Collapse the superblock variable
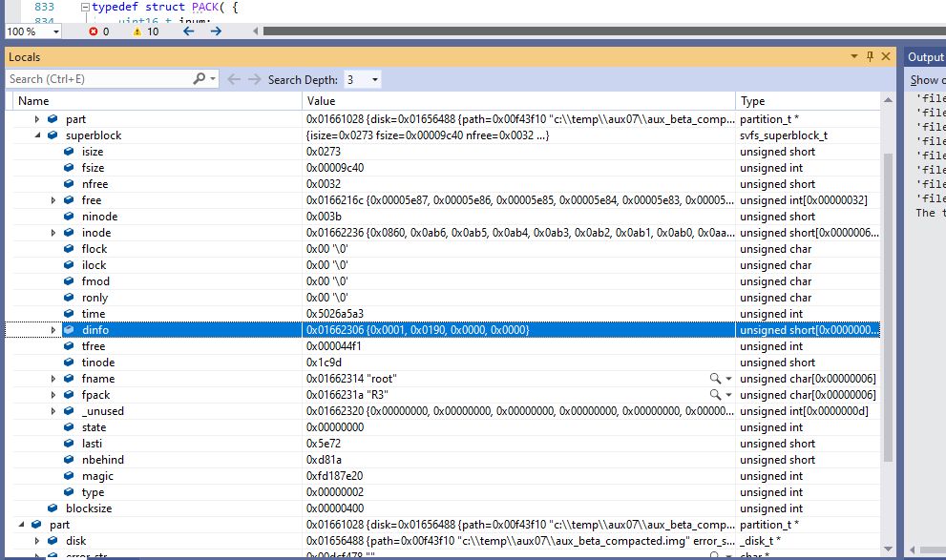 click(37, 135)
